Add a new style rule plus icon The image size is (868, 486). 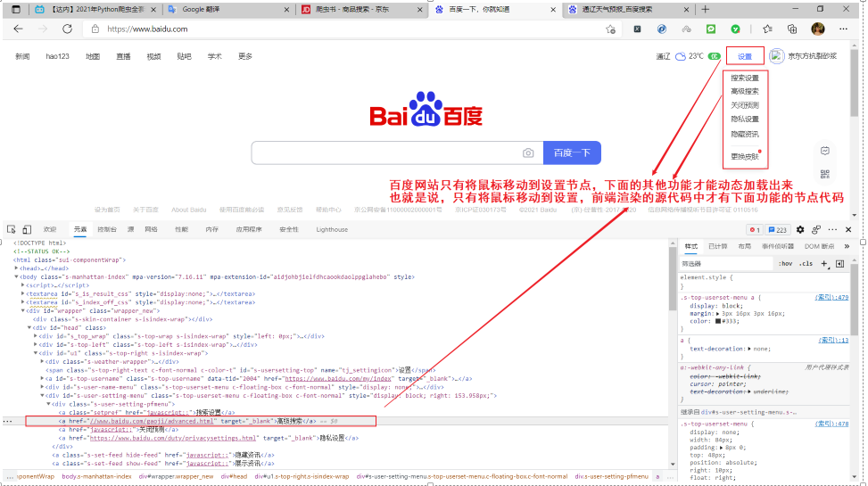[x=824, y=263]
